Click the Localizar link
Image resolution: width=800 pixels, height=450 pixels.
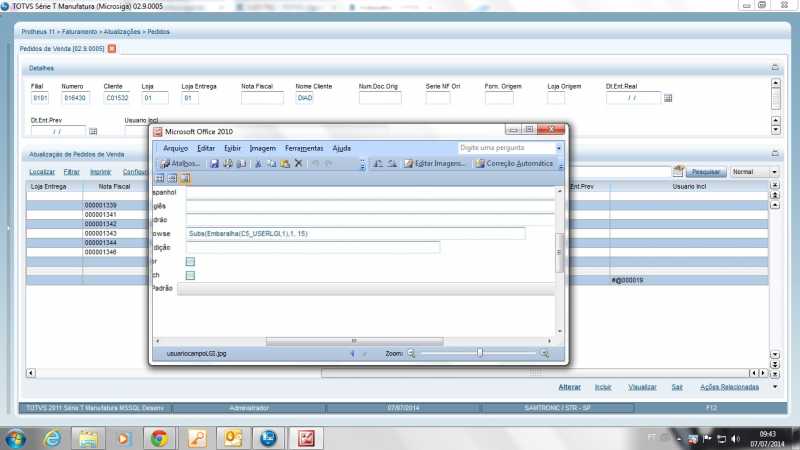point(42,172)
